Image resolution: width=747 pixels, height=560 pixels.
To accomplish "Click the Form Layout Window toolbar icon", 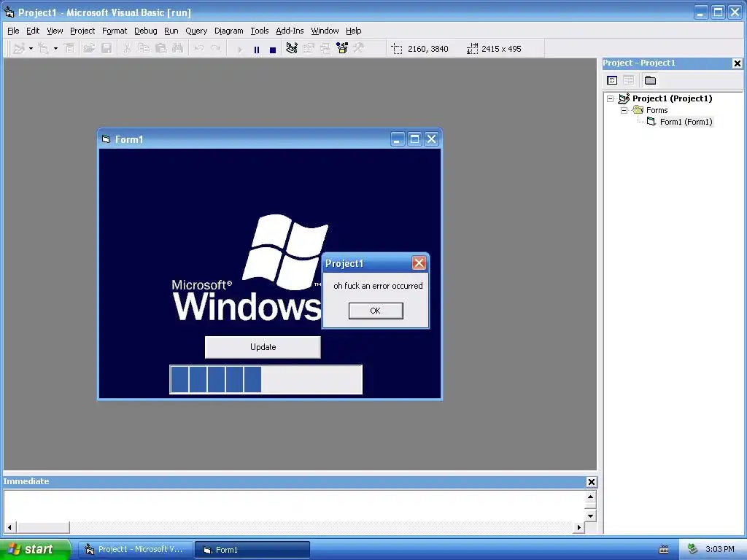I will point(325,49).
